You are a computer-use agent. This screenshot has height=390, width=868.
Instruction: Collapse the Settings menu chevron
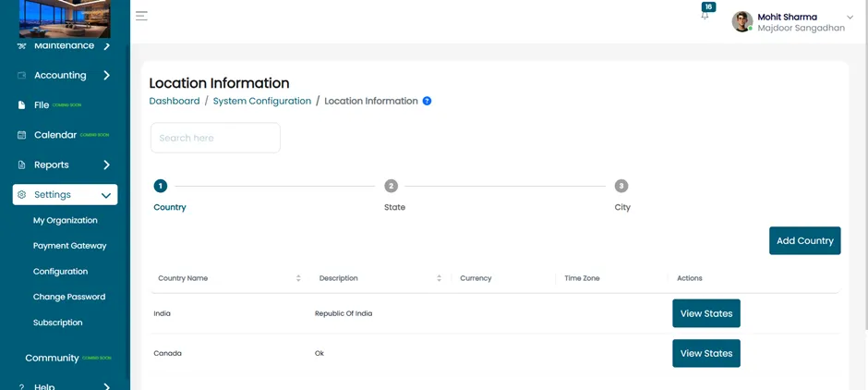(x=106, y=195)
